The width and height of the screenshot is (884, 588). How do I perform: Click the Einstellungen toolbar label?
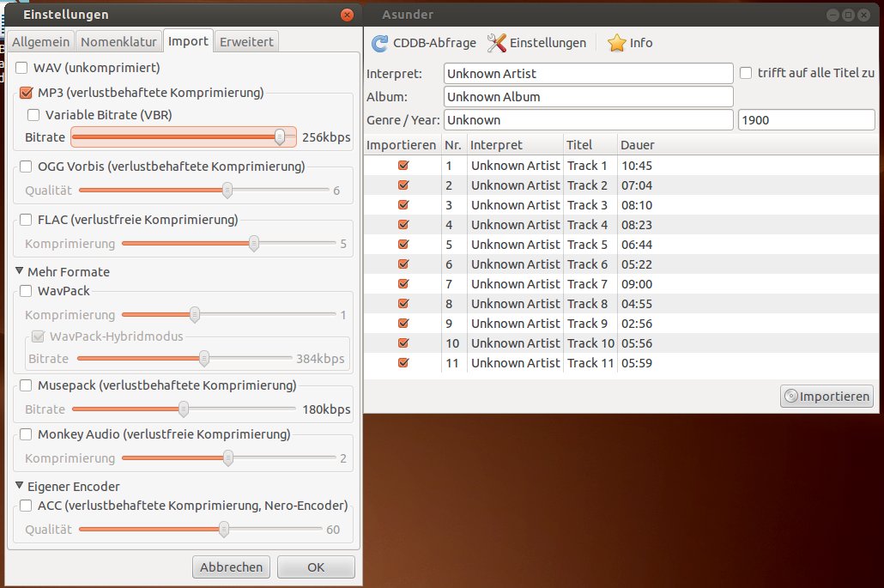(548, 43)
